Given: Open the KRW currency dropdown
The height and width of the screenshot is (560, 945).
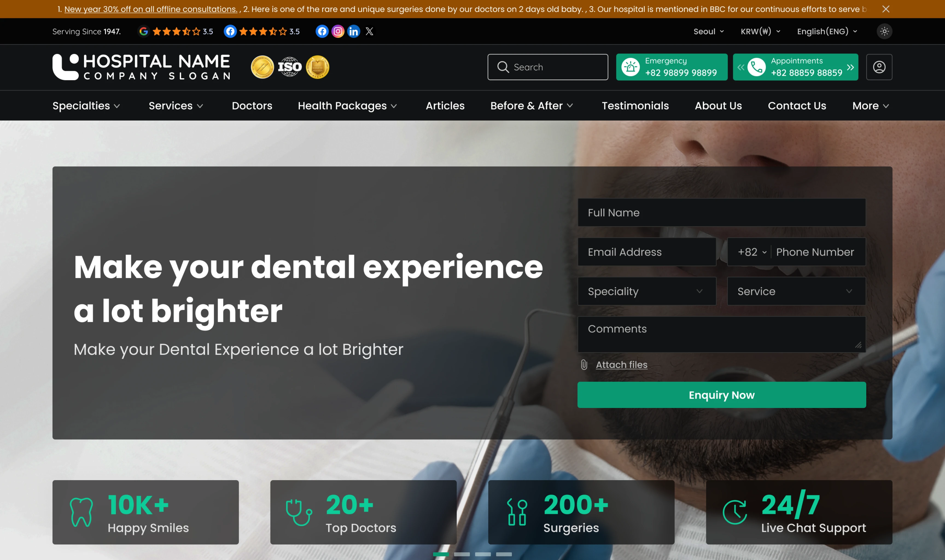Looking at the screenshot, I should (760, 31).
